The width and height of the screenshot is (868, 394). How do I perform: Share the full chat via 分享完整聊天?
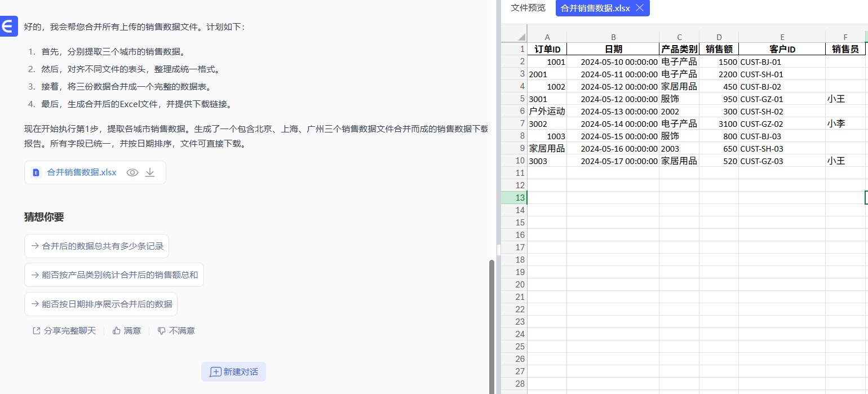(x=64, y=331)
